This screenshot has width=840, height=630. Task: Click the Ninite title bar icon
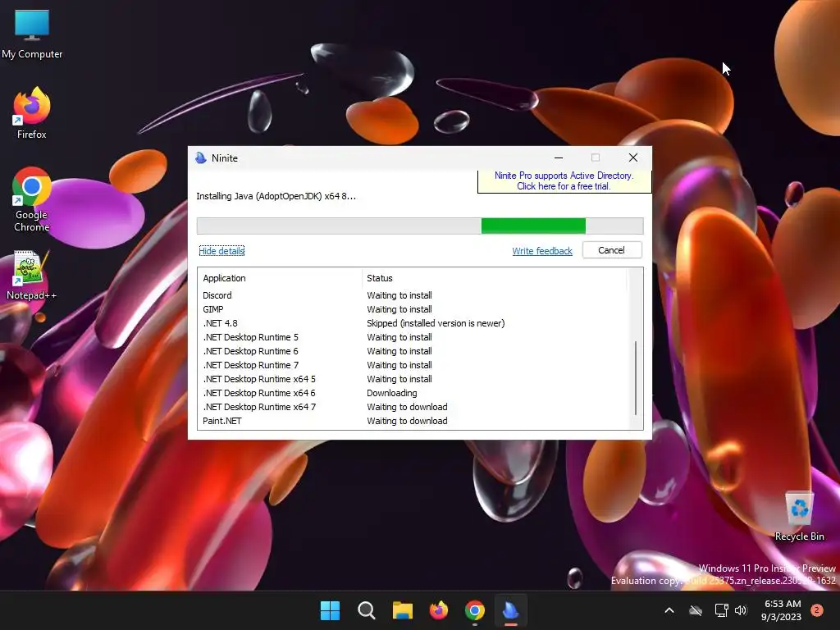(201, 158)
